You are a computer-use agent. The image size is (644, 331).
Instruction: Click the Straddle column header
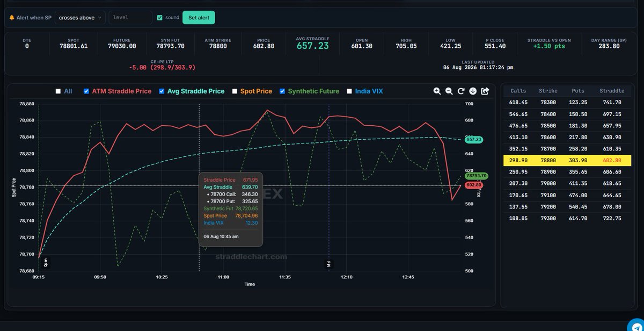(x=612, y=91)
